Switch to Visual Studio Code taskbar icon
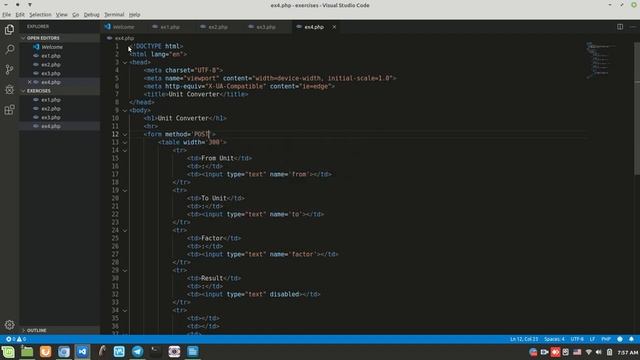640x360 pixels. point(82,351)
